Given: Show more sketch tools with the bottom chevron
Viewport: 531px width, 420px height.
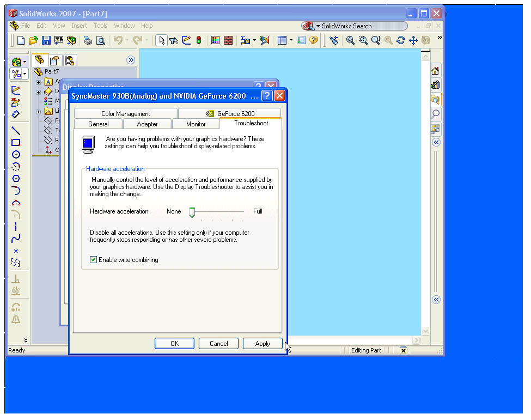Looking at the screenshot, I should (26, 340).
